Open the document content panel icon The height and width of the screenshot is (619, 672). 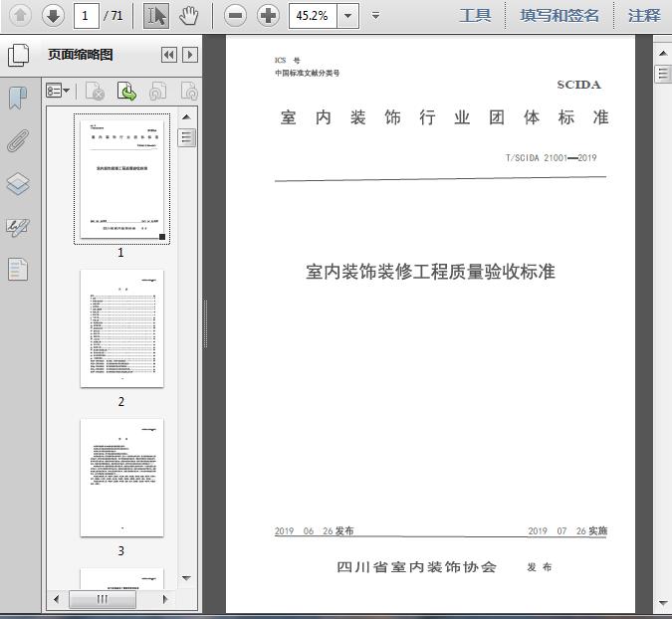[x=18, y=270]
